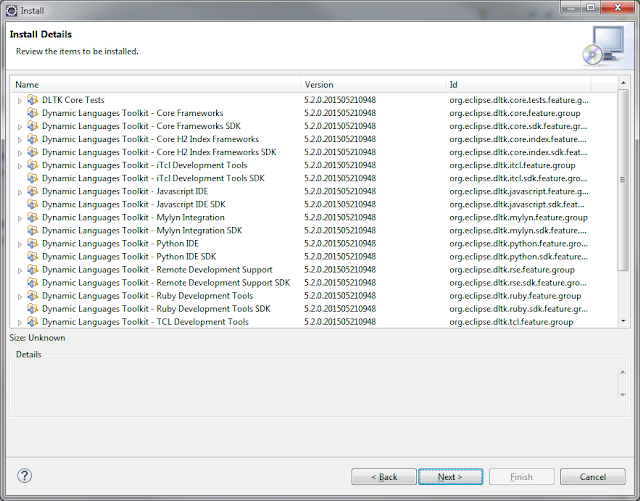Select the DLTK Core Tests row

(313, 100)
